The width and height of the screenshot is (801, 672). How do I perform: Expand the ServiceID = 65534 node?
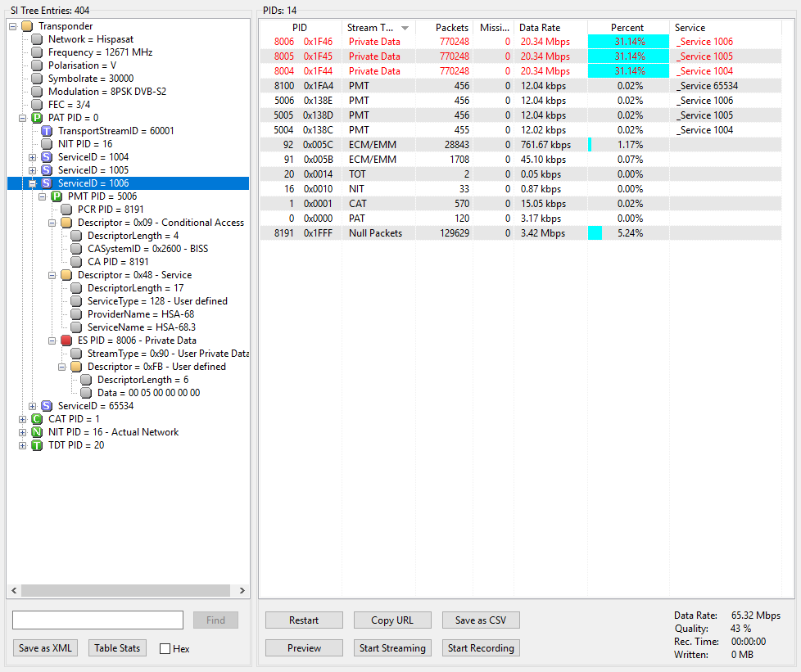(32, 406)
